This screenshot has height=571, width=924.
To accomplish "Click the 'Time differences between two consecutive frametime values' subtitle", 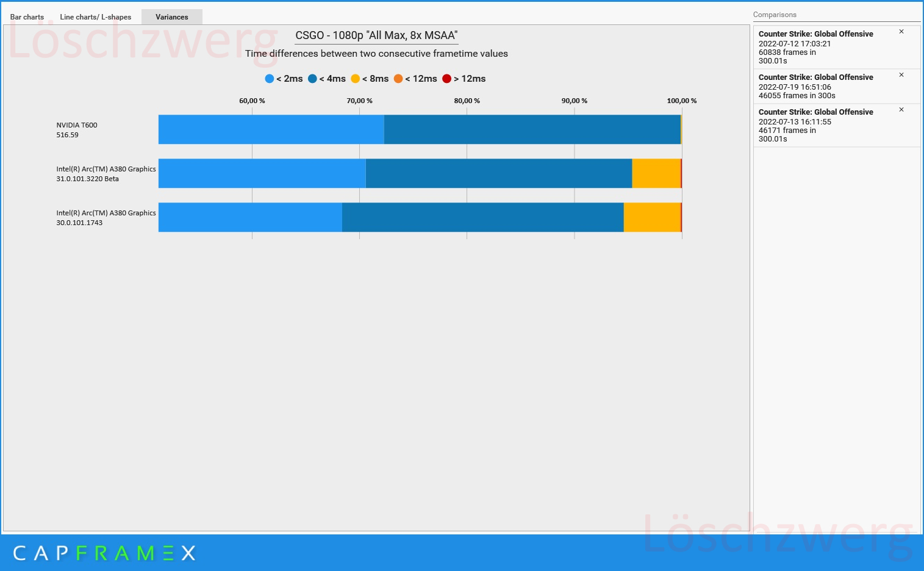I will (376, 54).
